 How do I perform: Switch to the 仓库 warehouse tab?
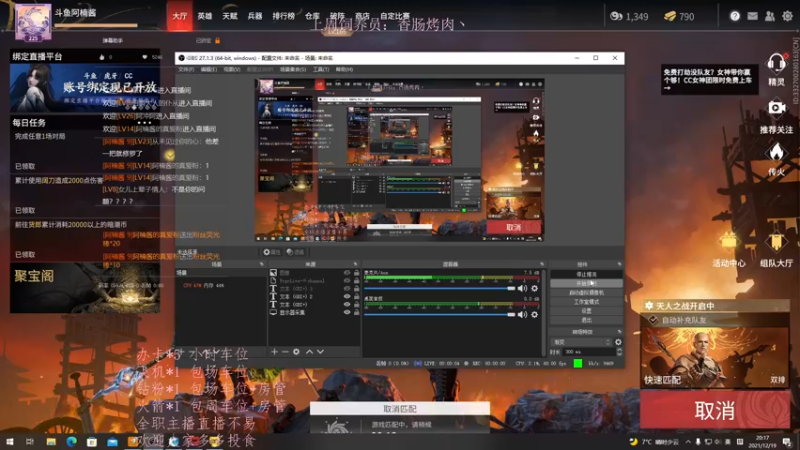click(312, 16)
